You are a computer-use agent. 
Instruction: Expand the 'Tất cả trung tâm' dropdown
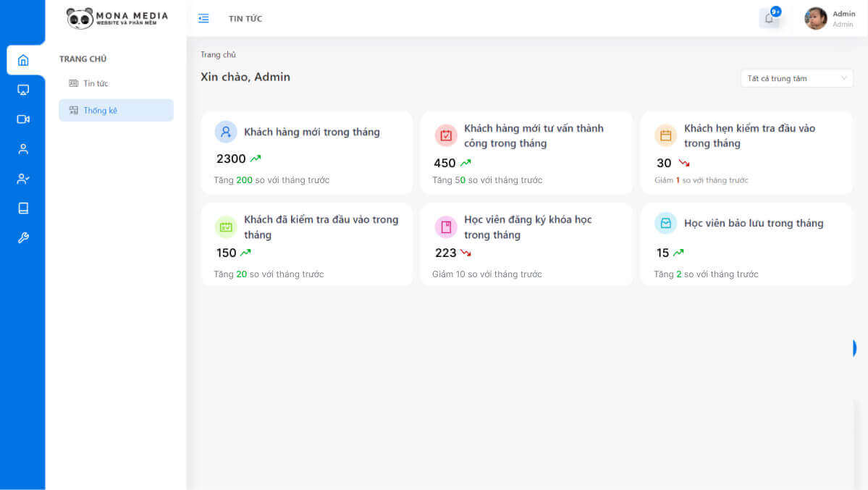click(x=796, y=78)
